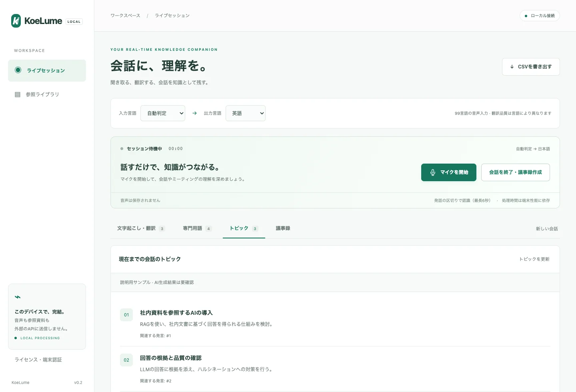Click the live session radio-dot icon in sidebar
This screenshot has width=576, height=392.
[18, 70]
